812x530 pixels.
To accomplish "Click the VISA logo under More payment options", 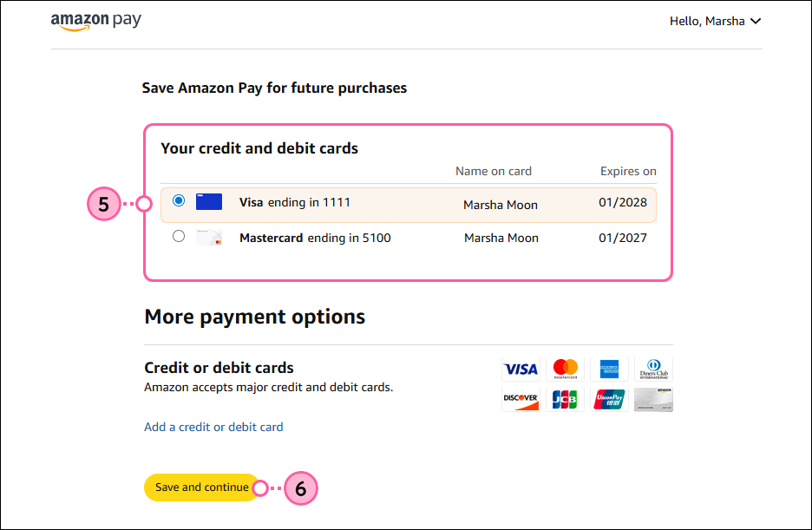I will tap(521, 369).
